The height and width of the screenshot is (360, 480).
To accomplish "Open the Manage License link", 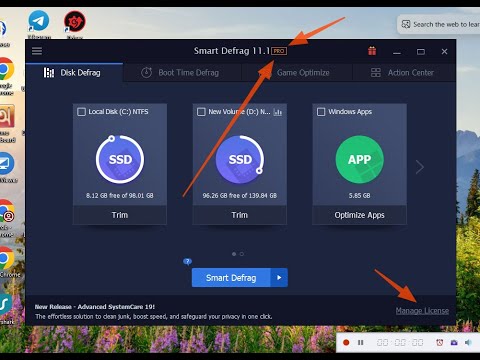I will (x=422, y=311).
